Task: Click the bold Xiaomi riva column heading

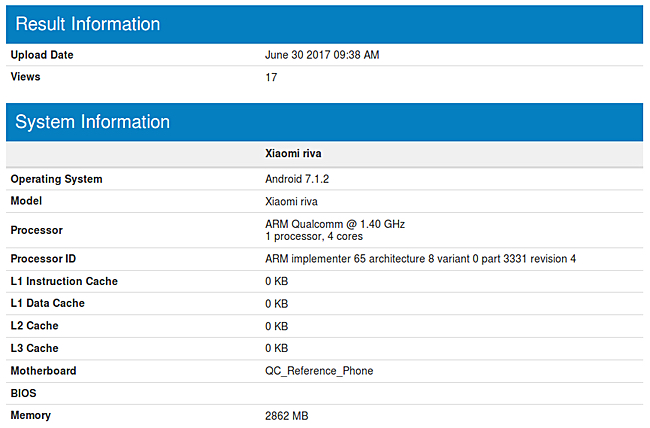Action: pyautogui.click(x=293, y=154)
